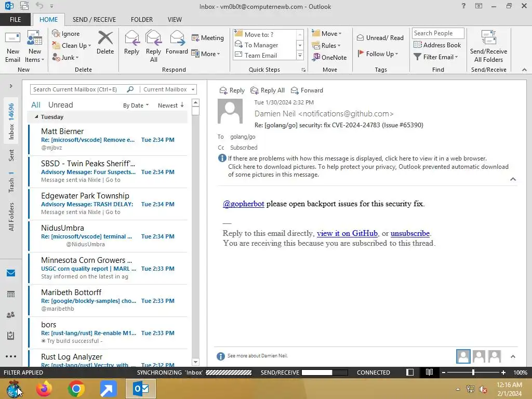532x399 pixels.
Task: Switch to Normal view in status bar
Action: click(410, 372)
